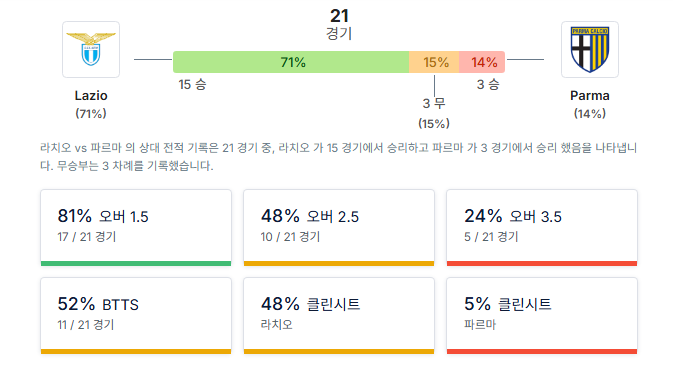Open the 48% 클린시트 라치오 card
Image resolution: width=673 pixels, height=366 pixels.
pos(339,316)
